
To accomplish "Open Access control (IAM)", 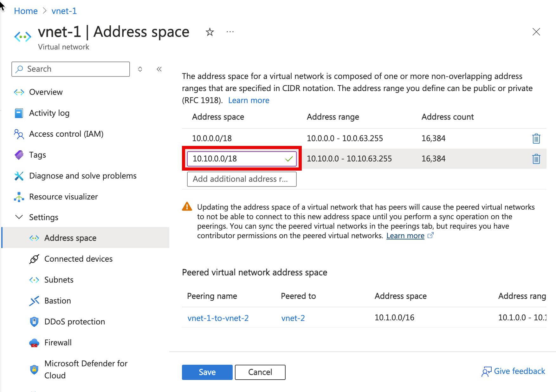I will [66, 134].
